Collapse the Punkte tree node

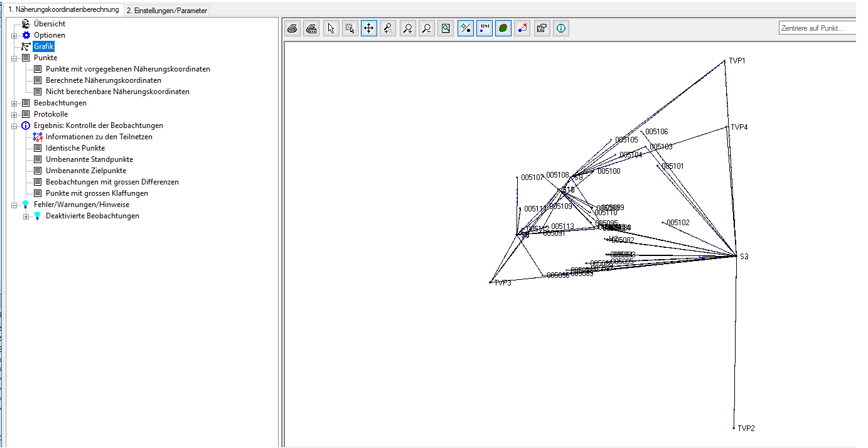pos(14,58)
